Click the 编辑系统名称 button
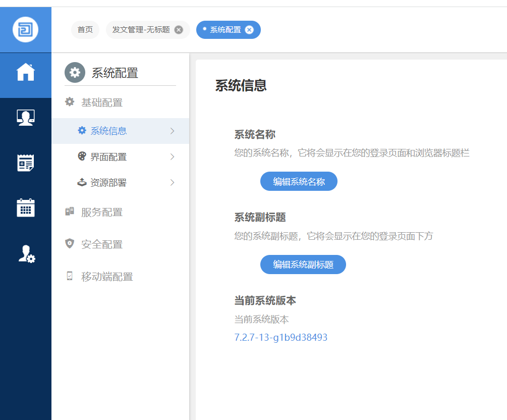 (299, 181)
